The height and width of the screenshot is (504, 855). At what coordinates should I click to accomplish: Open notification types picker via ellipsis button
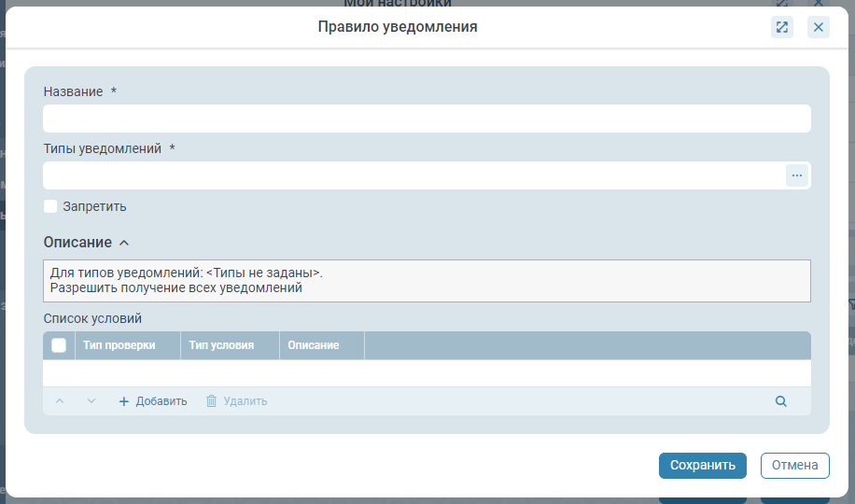(x=797, y=175)
